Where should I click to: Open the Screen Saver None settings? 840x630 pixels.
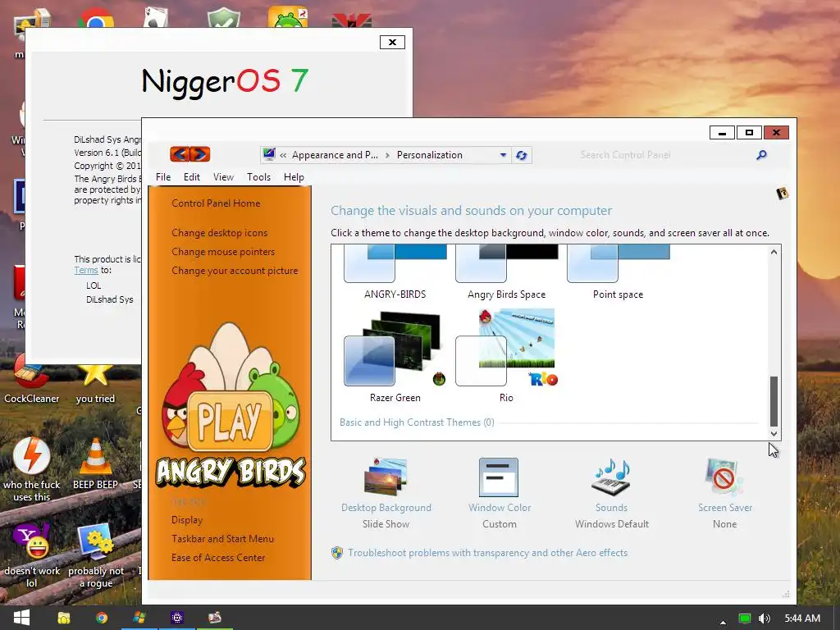tap(725, 493)
